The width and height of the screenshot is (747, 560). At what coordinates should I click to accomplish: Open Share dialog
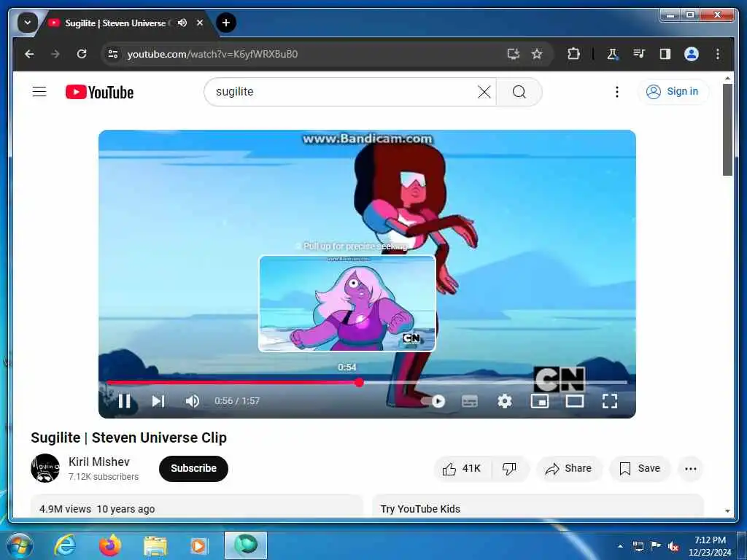tap(569, 469)
